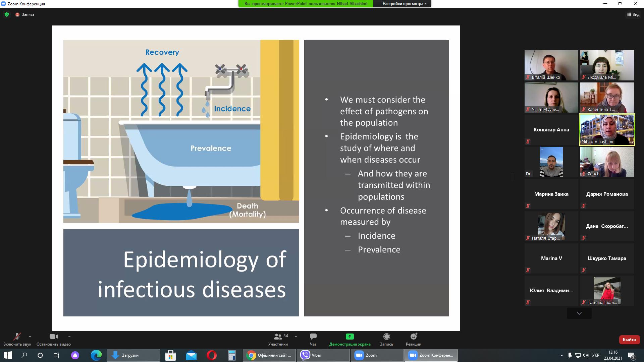Open Mail app from taskbar

coord(191,355)
